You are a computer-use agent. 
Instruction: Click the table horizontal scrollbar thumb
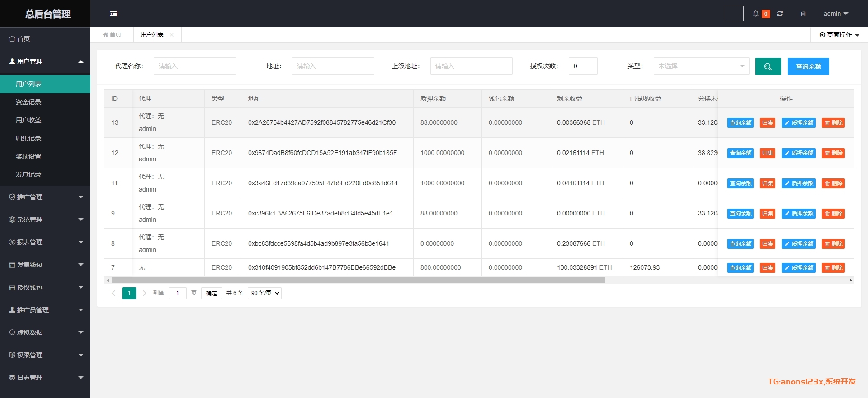359,281
